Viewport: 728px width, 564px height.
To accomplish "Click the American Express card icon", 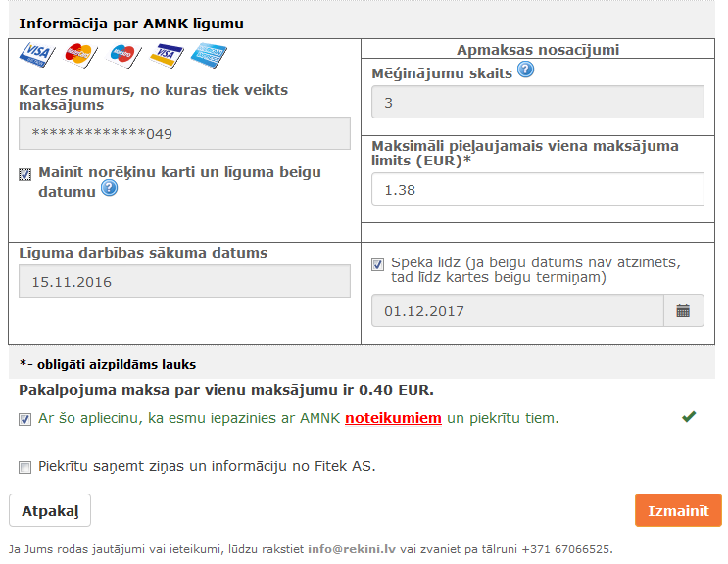I will coord(209,55).
